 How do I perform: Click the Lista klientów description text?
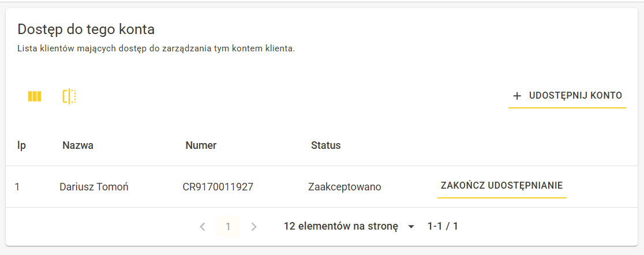pos(156,49)
